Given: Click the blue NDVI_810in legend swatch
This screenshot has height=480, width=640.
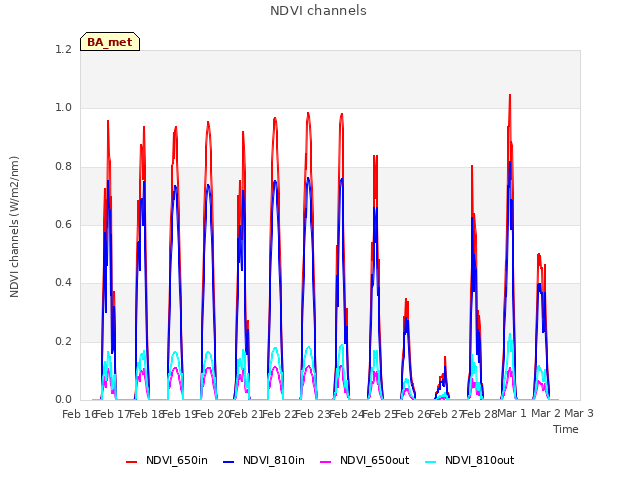Looking at the screenshot, I should pos(229,462).
